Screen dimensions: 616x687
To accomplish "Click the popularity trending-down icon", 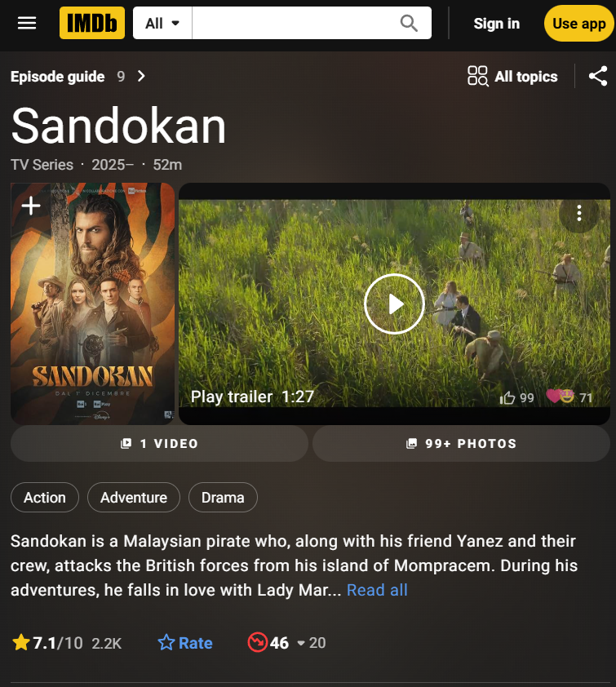I will 258,642.
